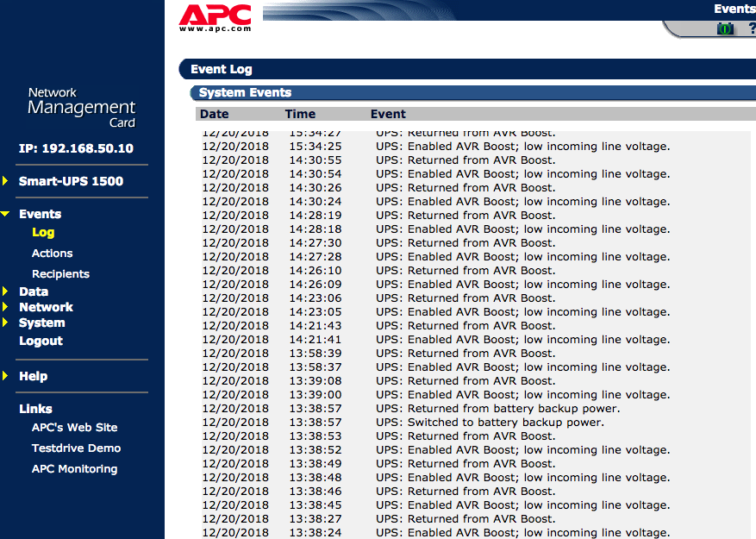The width and height of the screenshot is (756, 539).
Task: Select the 'Switched to battery backup power' event
Action: [490, 423]
